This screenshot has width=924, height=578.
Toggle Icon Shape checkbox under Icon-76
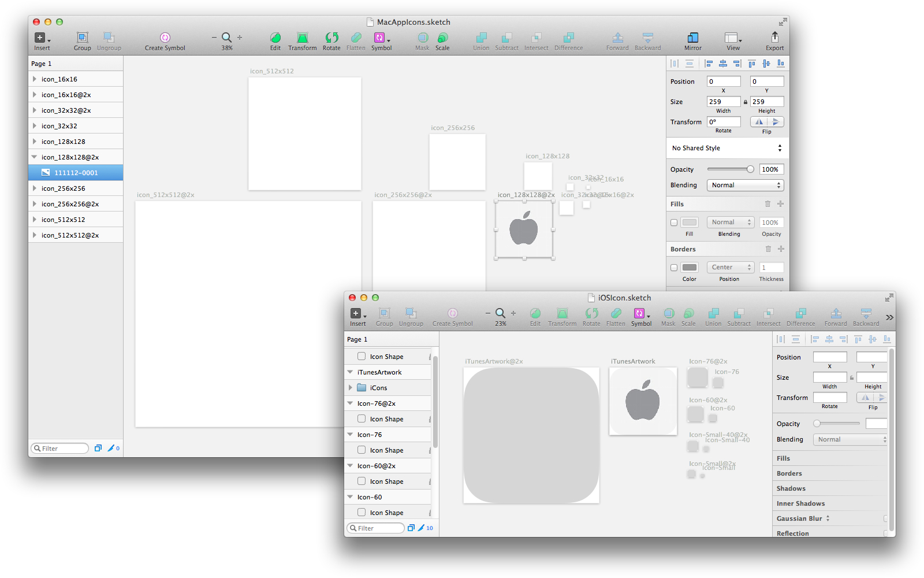pos(362,450)
